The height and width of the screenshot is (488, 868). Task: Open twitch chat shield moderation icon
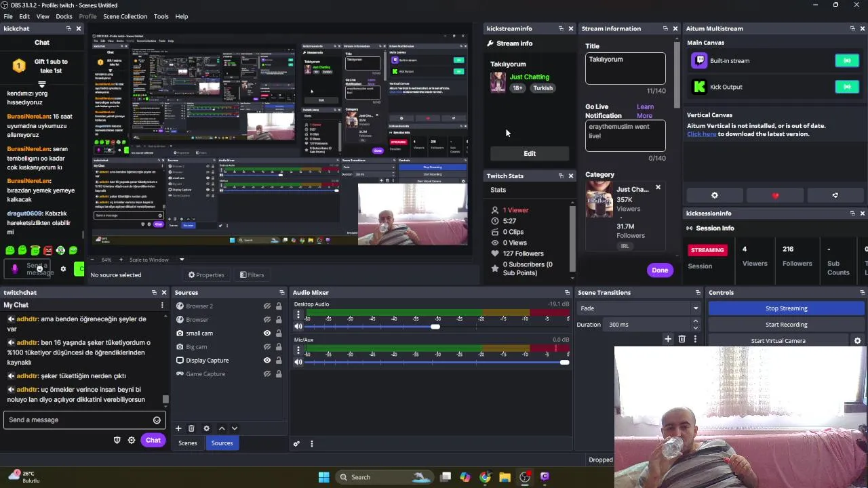[117, 441]
